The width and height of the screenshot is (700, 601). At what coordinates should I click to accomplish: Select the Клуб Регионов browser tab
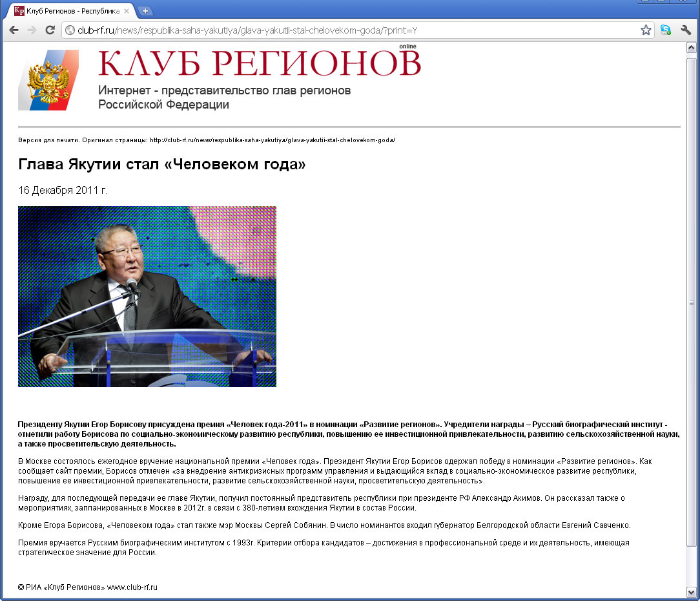point(72,11)
